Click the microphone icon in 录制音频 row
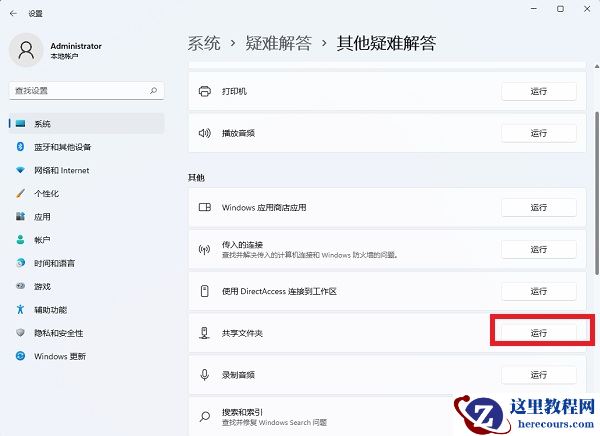The height and width of the screenshot is (436, 600). tap(205, 375)
